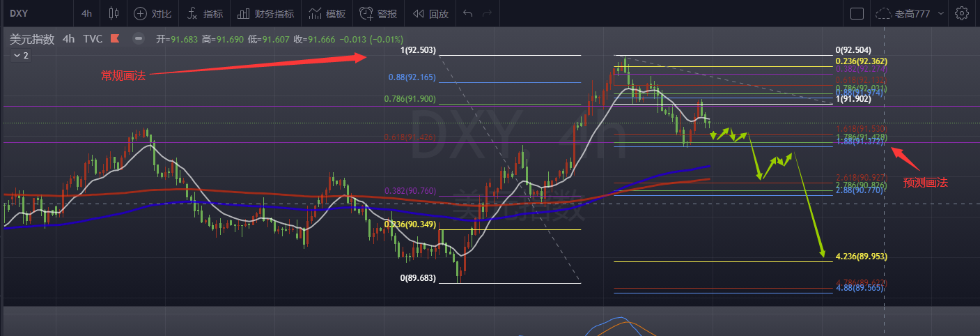Click the redo arrow icon
This screenshot has height=336, width=980.
coord(488,13)
